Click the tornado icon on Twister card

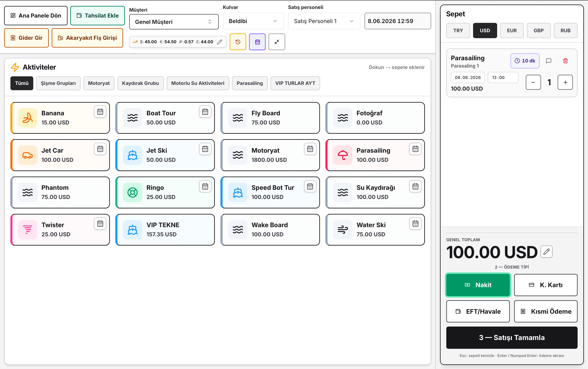tap(28, 230)
